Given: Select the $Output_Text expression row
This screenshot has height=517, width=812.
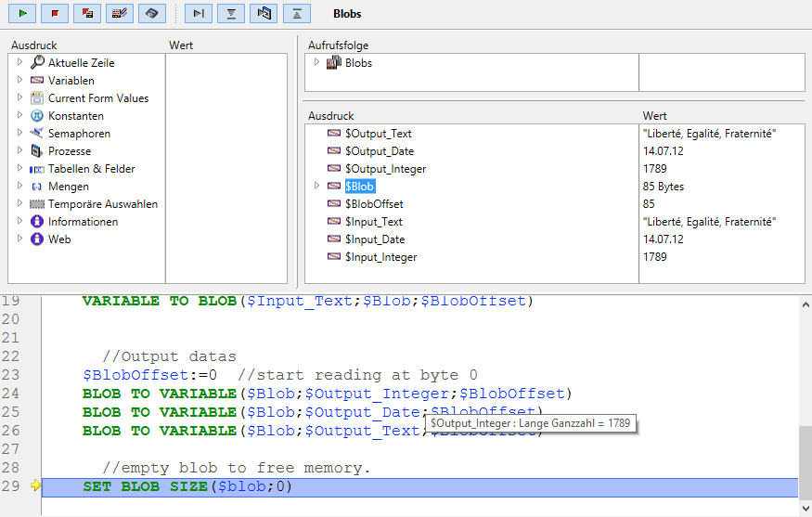Looking at the screenshot, I should pos(378,134).
